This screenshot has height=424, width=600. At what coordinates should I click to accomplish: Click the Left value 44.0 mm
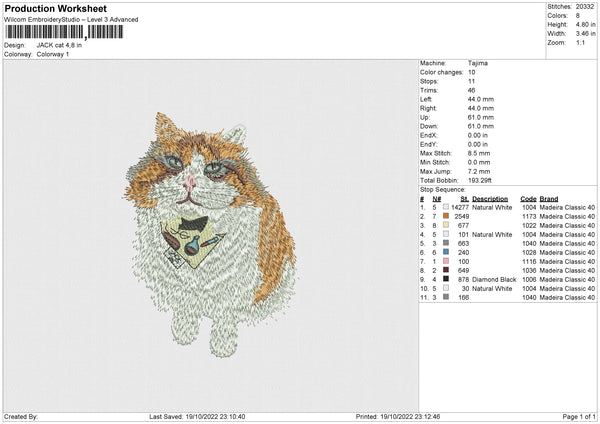tap(481, 99)
